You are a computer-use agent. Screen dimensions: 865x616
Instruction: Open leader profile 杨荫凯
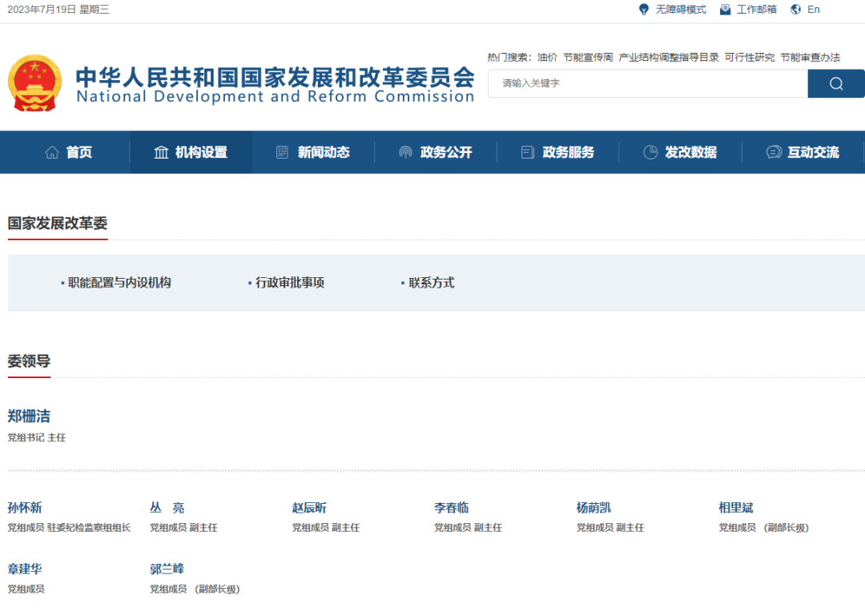[593, 508]
